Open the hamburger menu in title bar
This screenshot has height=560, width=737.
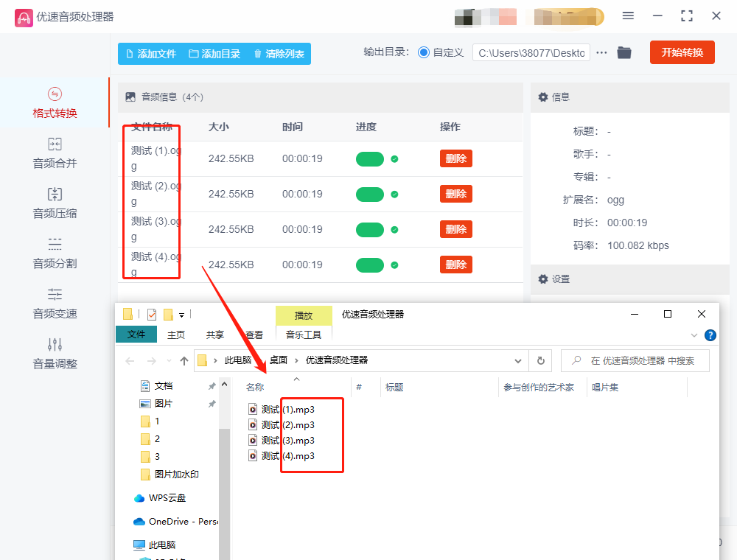coord(628,16)
